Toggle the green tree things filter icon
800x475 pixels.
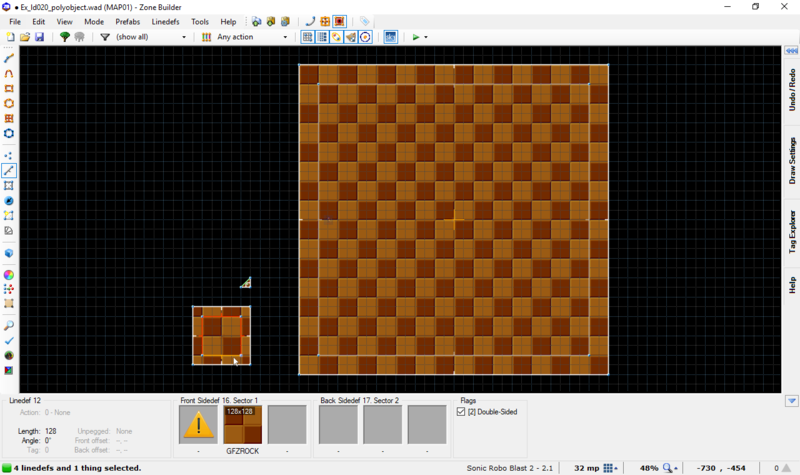65,37
